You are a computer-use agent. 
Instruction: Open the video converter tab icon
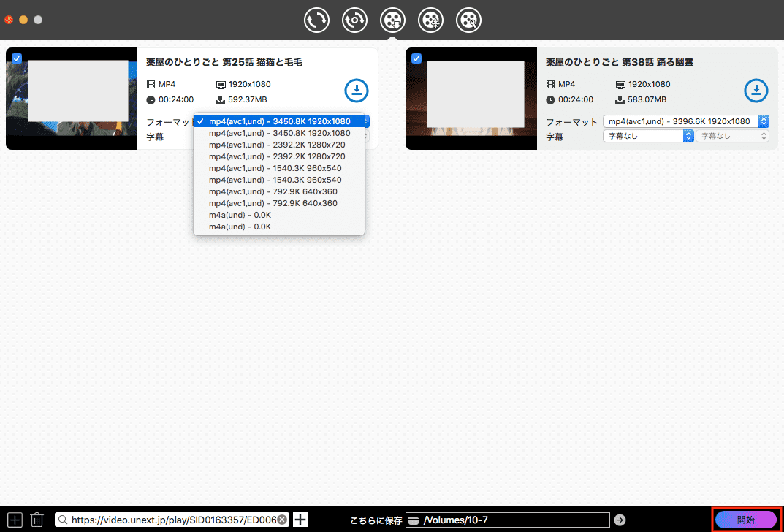point(316,20)
